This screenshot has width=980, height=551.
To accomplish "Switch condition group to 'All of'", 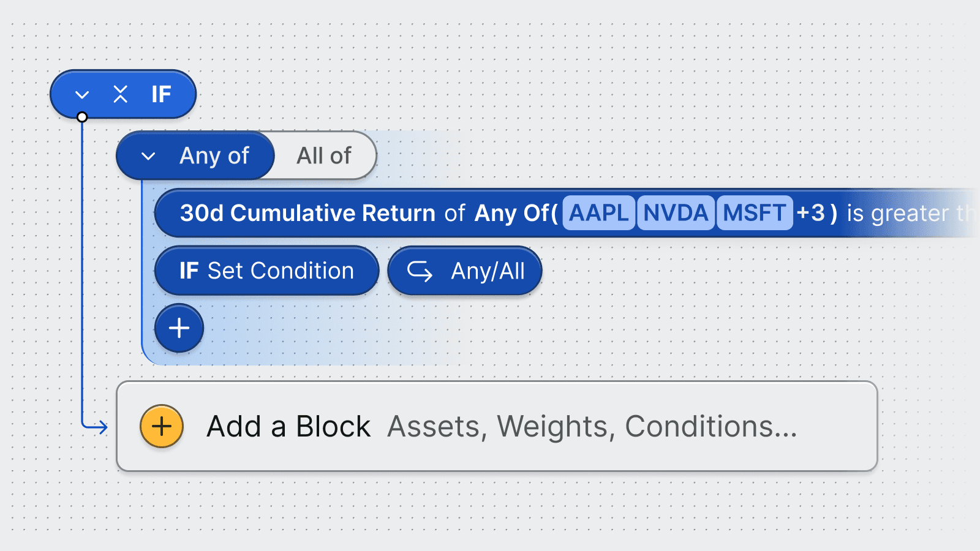I will 324,156.
